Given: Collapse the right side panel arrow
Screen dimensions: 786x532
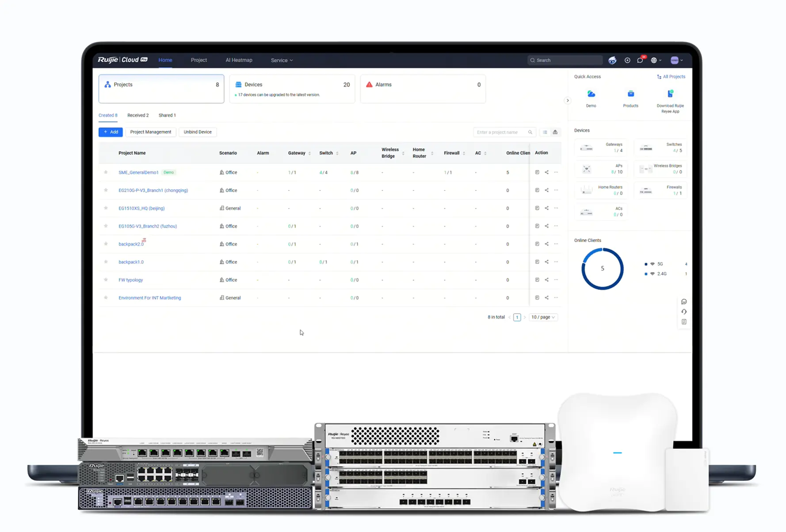Looking at the screenshot, I should click(568, 101).
